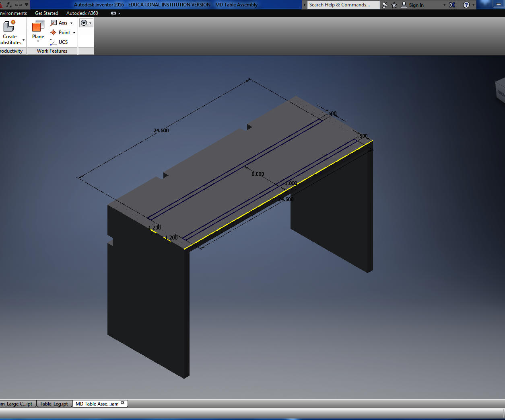Close the MD Table Asse...iam document tab
Screen dimensions: 505x420
click(123, 402)
